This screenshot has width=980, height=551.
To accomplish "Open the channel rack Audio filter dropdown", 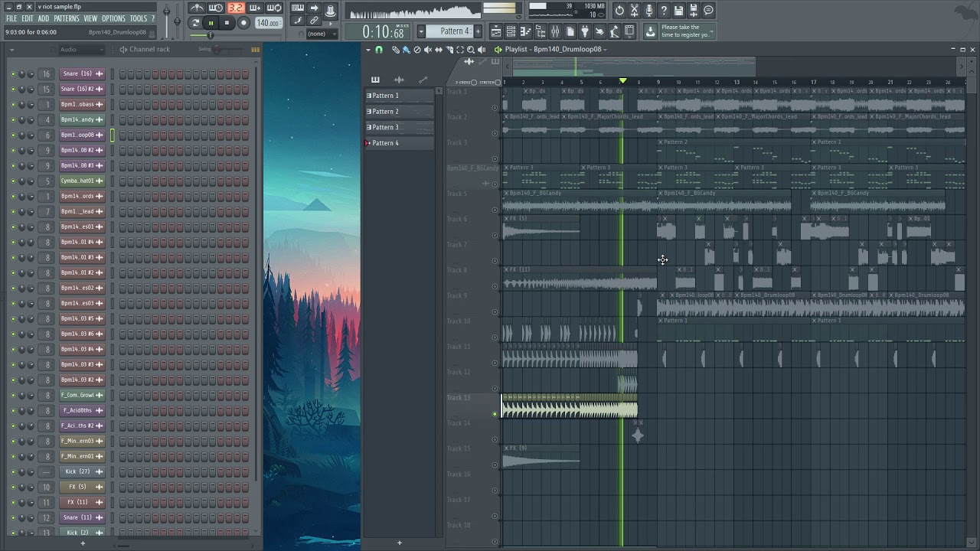I will tap(82, 50).
